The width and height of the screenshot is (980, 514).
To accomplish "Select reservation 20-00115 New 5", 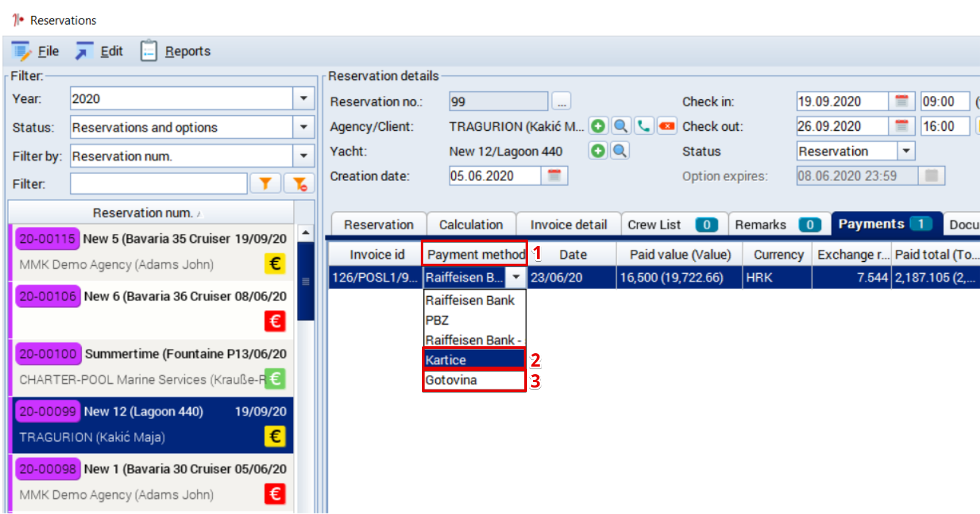I will pyautogui.click(x=151, y=252).
